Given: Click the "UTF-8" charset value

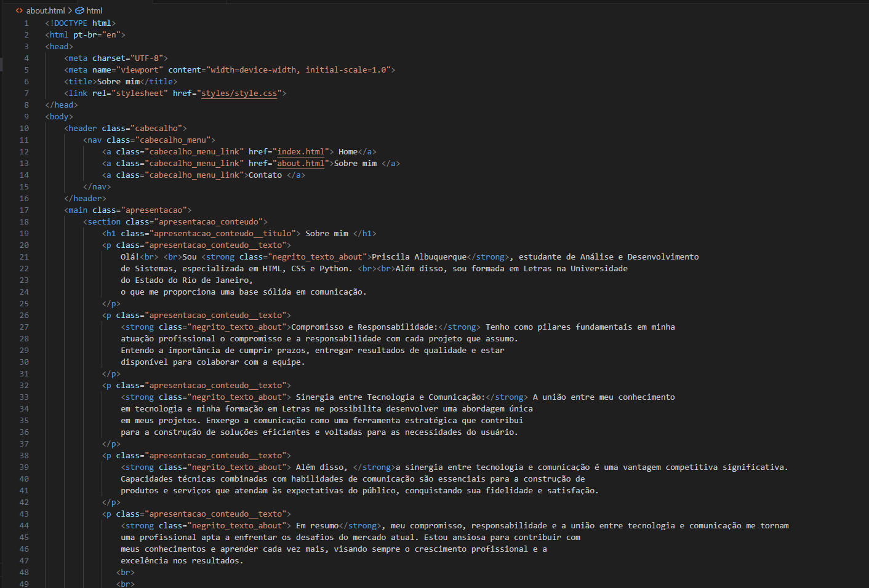Looking at the screenshot, I should 146,58.
